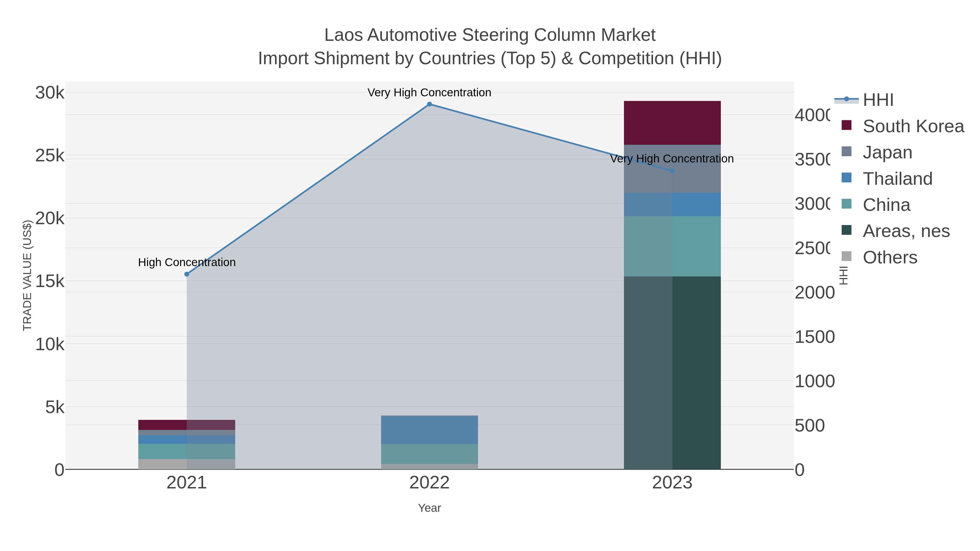Click the '2000' right axis tick
The height and width of the screenshot is (551, 980).
point(815,293)
